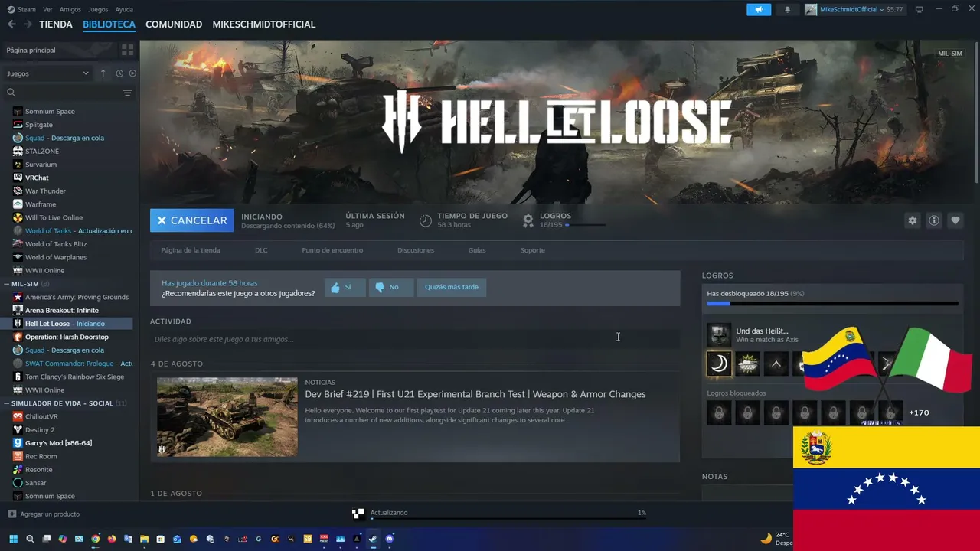Open advanced library filter options

[x=127, y=93]
